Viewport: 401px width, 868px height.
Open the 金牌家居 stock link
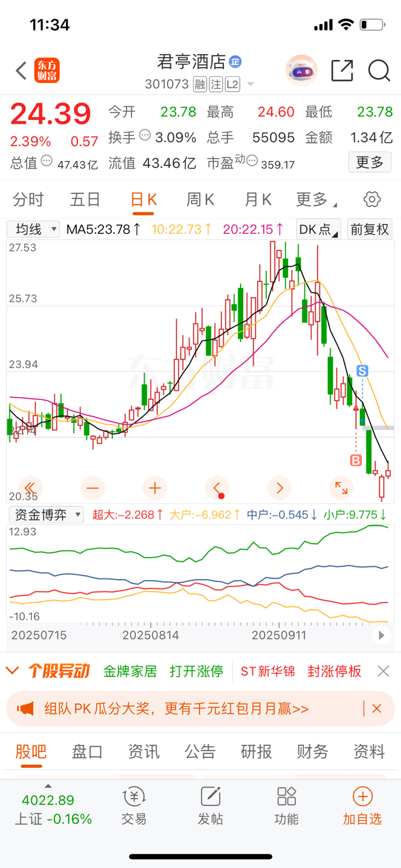click(x=130, y=671)
